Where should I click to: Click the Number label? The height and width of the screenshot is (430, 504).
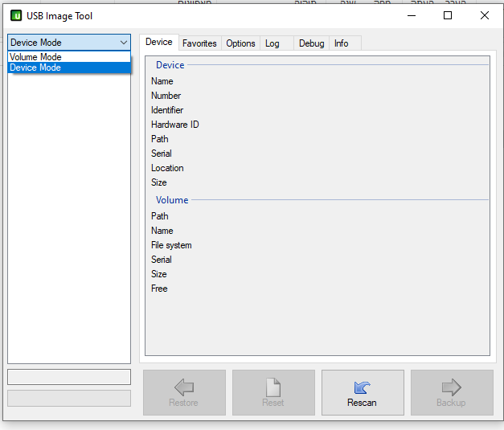click(166, 96)
